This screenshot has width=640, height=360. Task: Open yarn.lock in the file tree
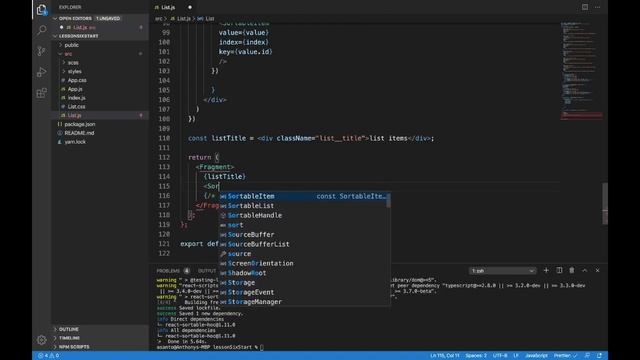click(x=75, y=142)
